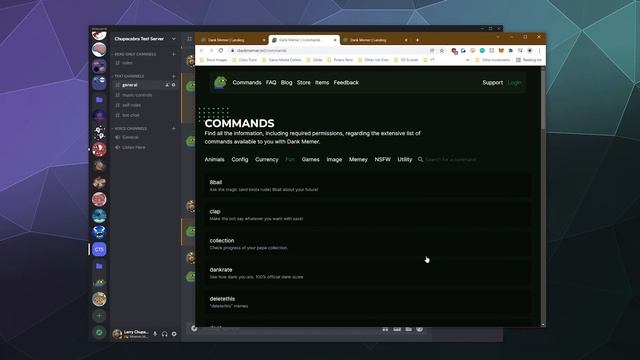This screenshot has height=360, width=640.
Task: Open the Items link in navbar
Action: pos(322,82)
